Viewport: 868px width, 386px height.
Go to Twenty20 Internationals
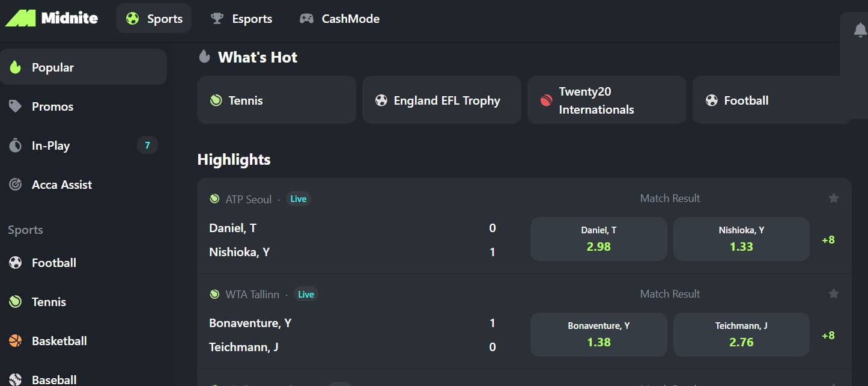coord(607,100)
